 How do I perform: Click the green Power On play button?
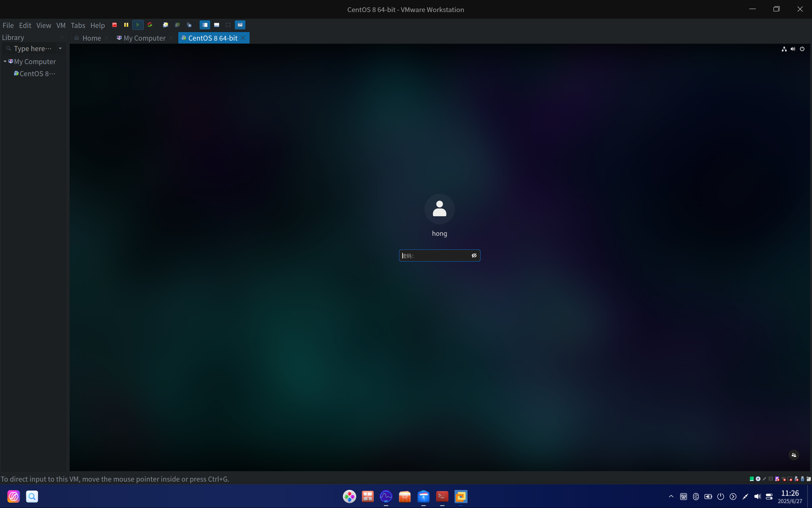(138, 25)
